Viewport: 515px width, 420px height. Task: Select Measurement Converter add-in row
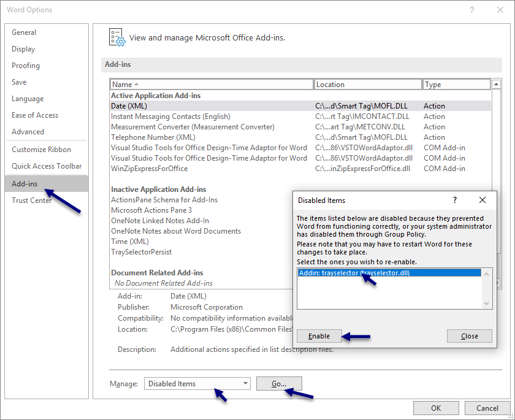pyautogui.click(x=300, y=127)
